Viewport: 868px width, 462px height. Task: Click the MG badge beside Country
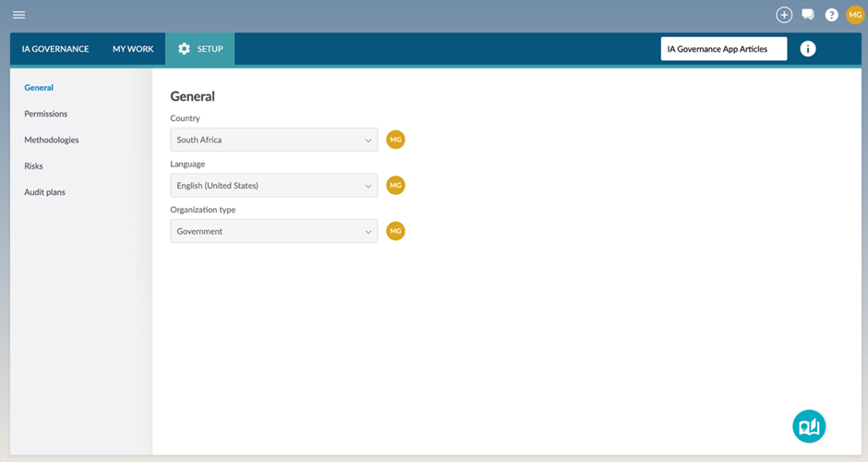tap(395, 140)
